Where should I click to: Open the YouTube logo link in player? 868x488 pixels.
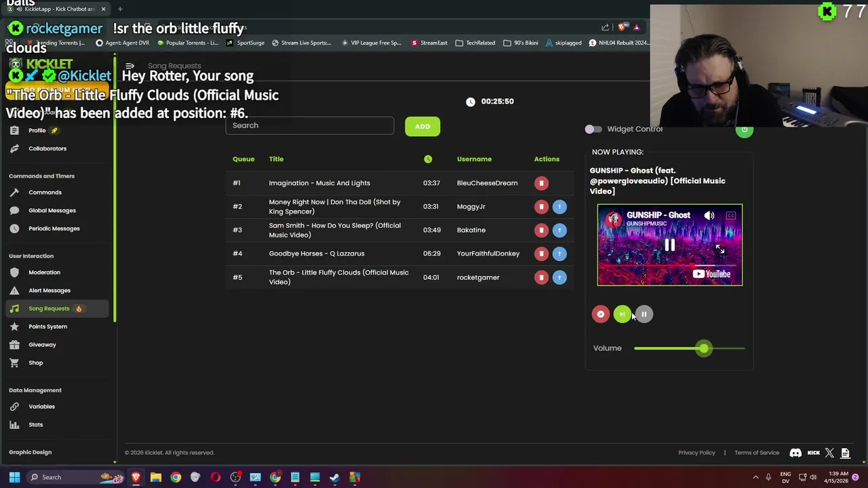pos(711,274)
